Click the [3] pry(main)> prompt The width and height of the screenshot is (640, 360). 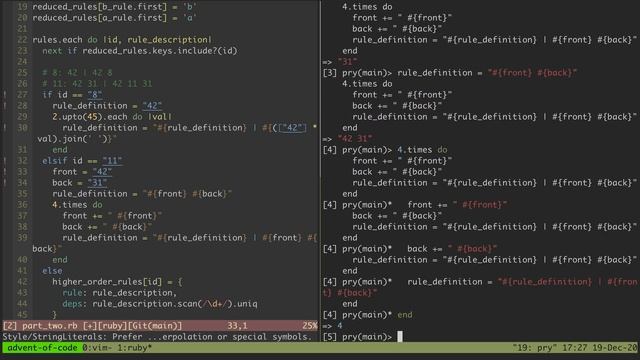tap(357, 73)
